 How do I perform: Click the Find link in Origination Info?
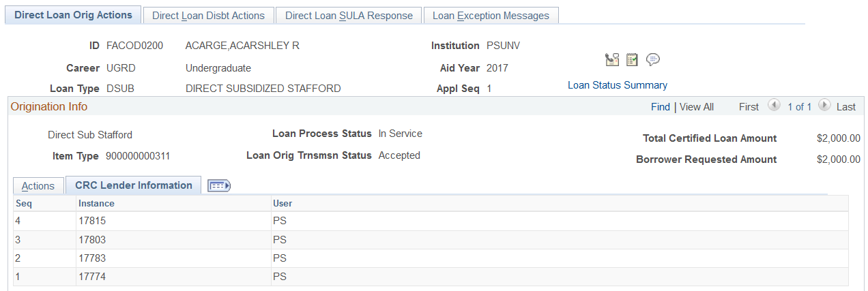[661, 107]
